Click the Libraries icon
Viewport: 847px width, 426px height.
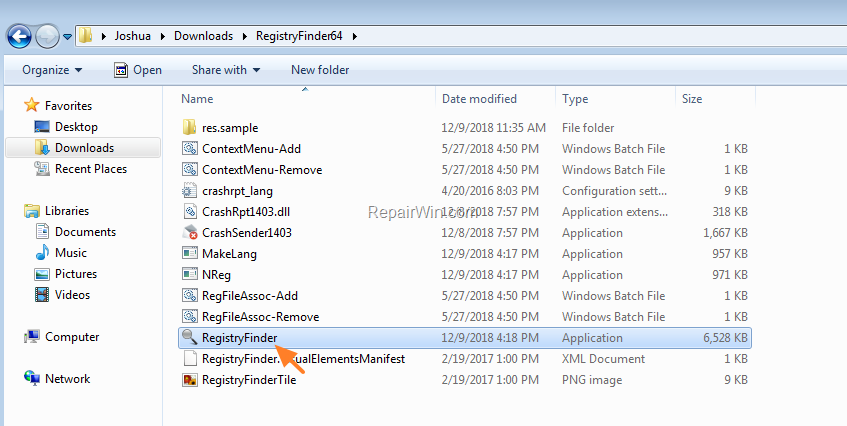click(32, 211)
